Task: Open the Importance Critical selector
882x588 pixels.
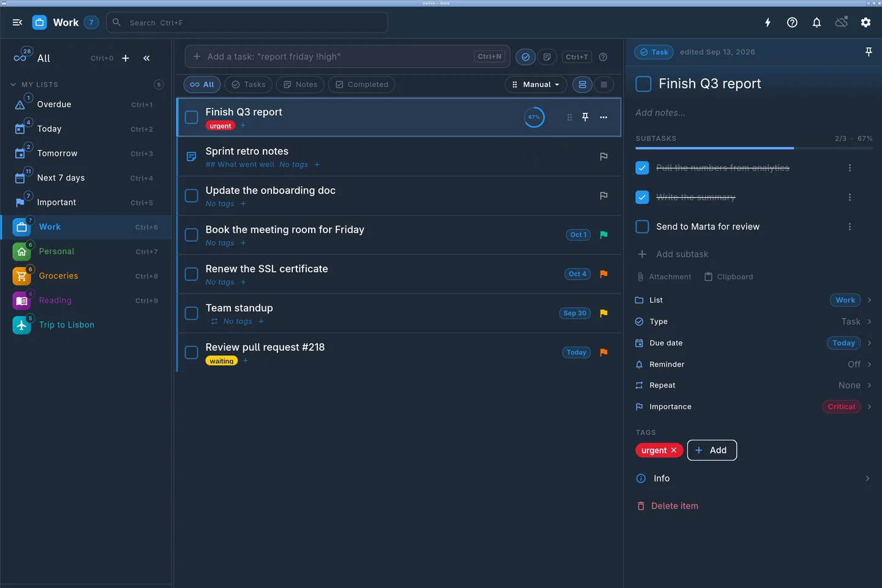Action: click(x=842, y=407)
